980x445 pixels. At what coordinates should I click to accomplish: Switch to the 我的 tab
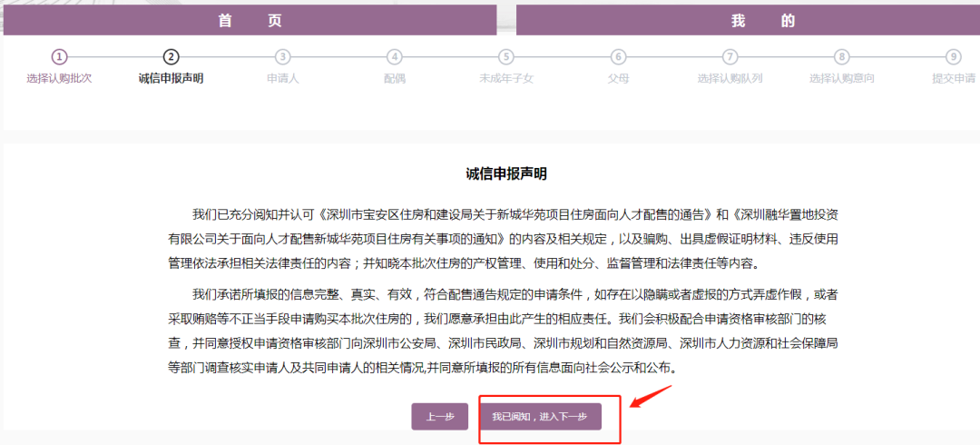point(748,20)
